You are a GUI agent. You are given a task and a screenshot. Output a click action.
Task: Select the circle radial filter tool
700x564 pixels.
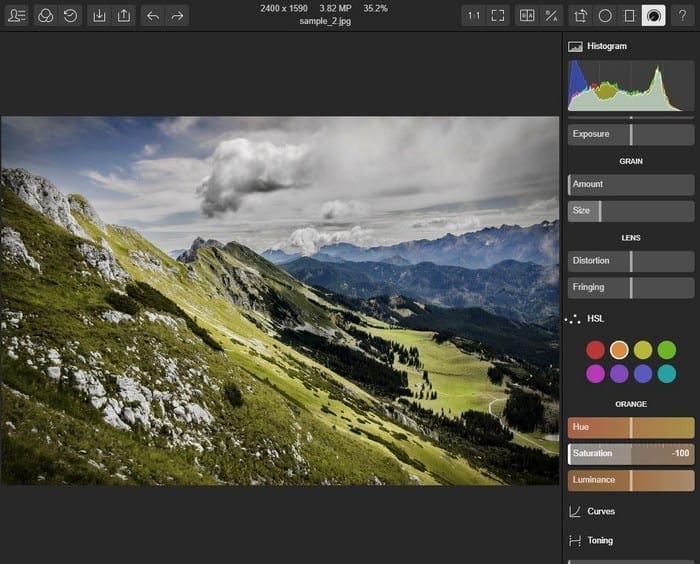(605, 16)
